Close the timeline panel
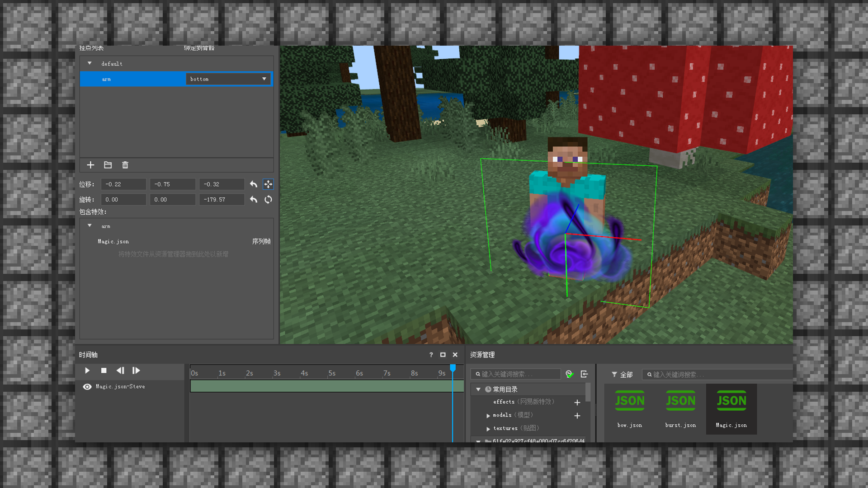The width and height of the screenshot is (868, 488). tap(455, 355)
